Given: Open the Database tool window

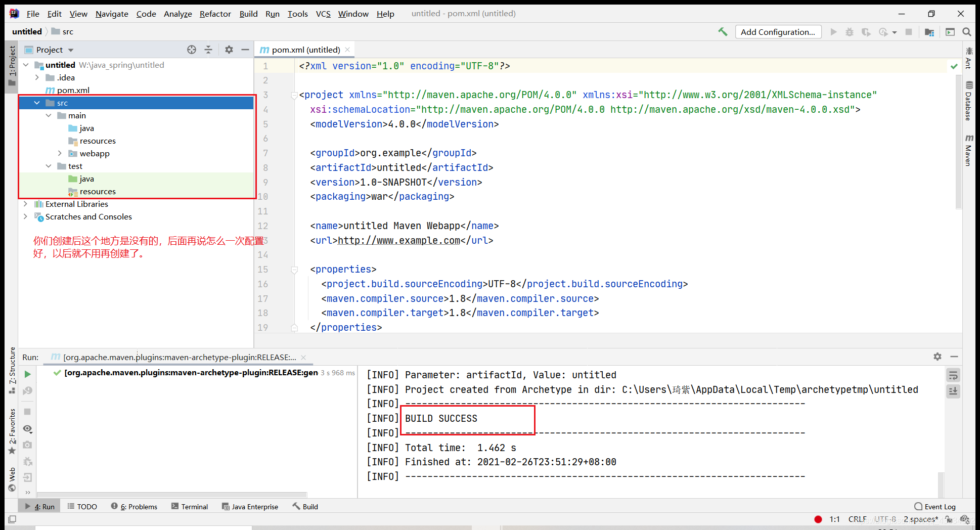Looking at the screenshot, I should pyautogui.click(x=969, y=101).
